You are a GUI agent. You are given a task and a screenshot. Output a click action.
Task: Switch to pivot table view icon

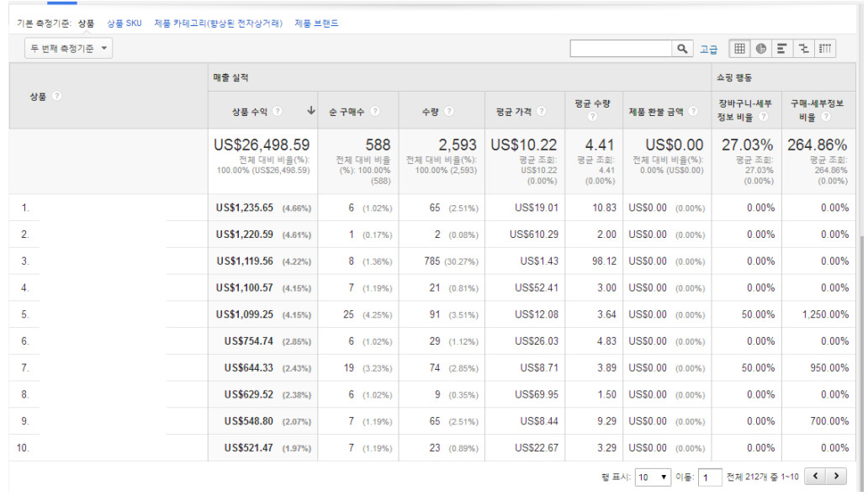(x=825, y=49)
